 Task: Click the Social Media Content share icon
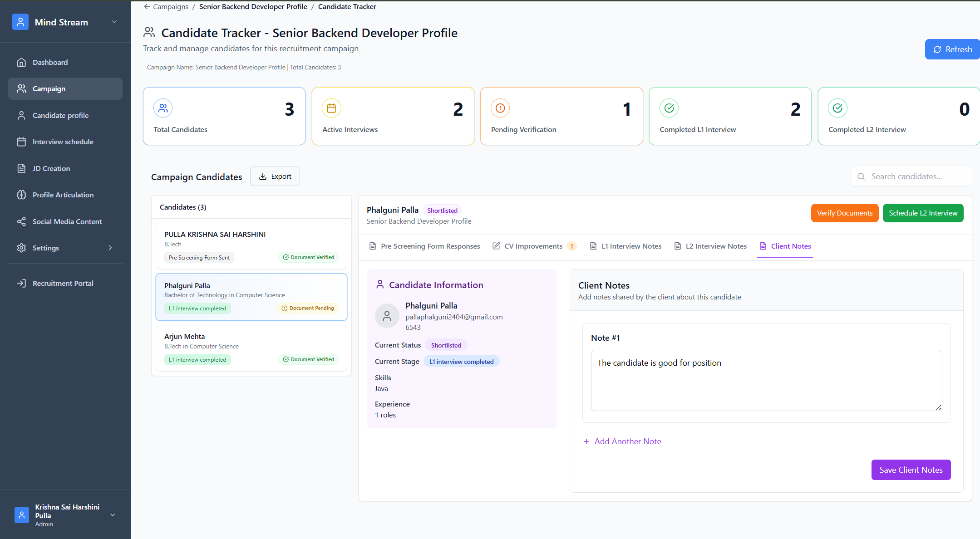[21, 221]
